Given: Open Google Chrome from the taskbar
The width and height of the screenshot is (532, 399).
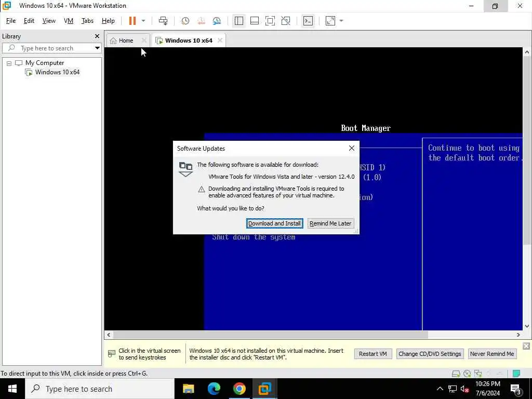Looking at the screenshot, I should (x=239, y=389).
